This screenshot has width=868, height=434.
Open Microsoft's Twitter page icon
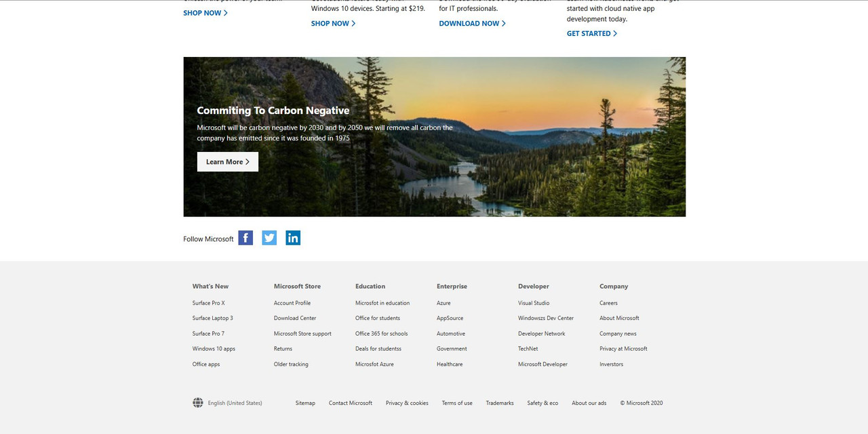[x=269, y=238]
